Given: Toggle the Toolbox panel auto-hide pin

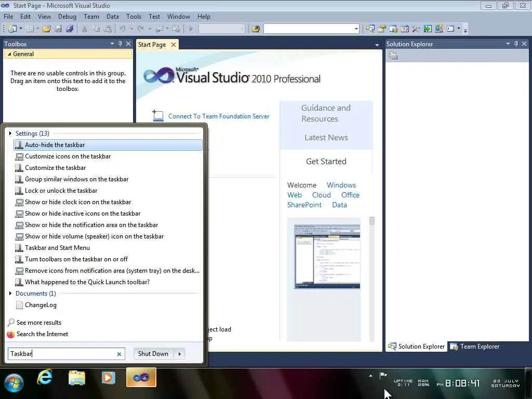Looking at the screenshot, I should click(x=120, y=44).
